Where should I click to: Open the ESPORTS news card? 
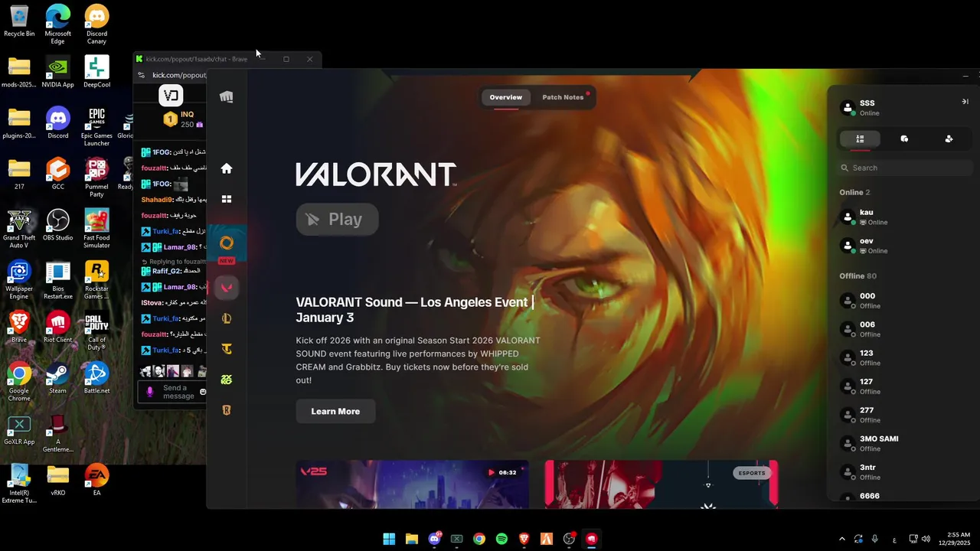point(661,484)
